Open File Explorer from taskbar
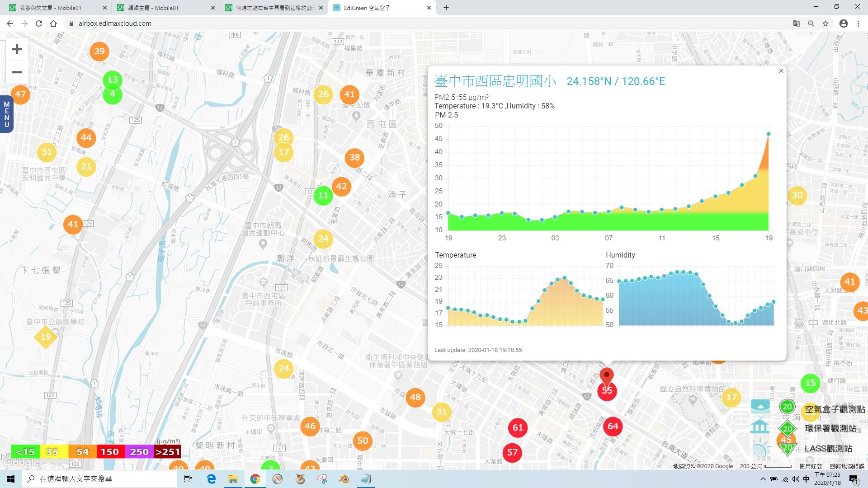This screenshot has height=488, width=868. [x=232, y=479]
